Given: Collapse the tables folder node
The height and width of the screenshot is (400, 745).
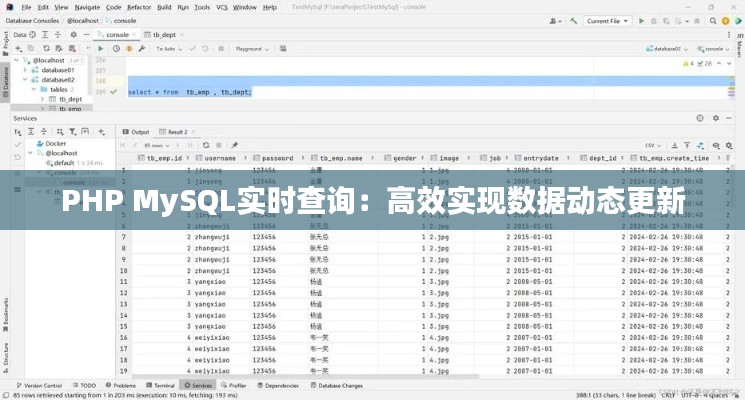Looking at the screenshot, I should [x=34, y=89].
